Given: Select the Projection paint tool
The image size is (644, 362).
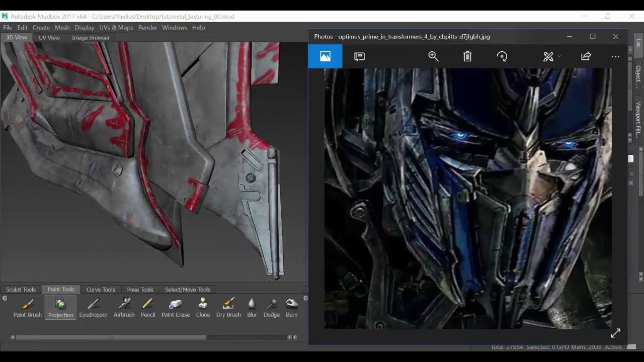Looking at the screenshot, I should [x=60, y=308].
